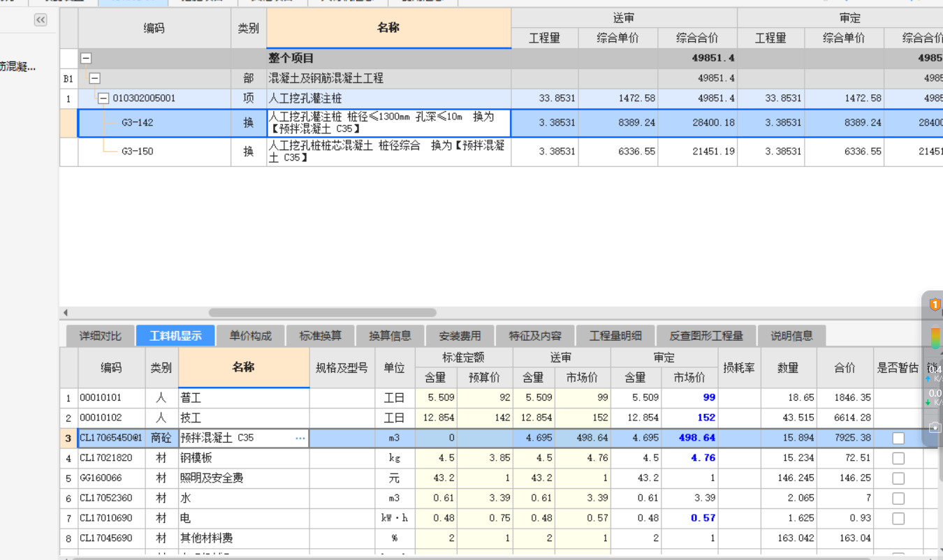
Task: Collapse the B1 混凝土及钢筋混凝土工程 section
Action: click(95, 79)
